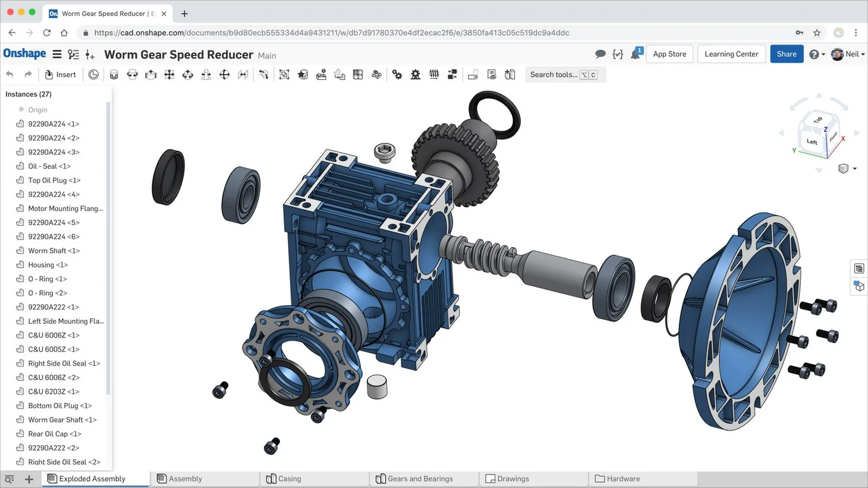Click the Share button
Viewport: 868px width, 488px height.
click(786, 54)
